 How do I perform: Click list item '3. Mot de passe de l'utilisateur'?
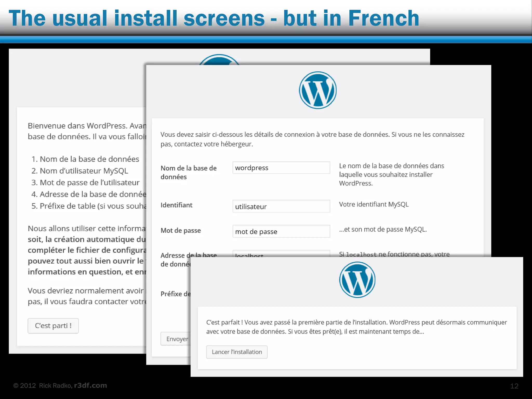pyautogui.click(x=85, y=182)
